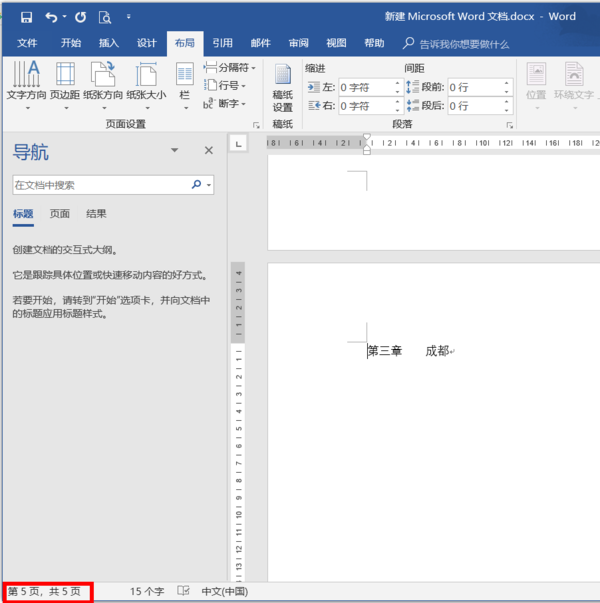Click the 第 5 页, 共 5 页 page indicator
This screenshot has width=600, height=603.
(45, 591)
